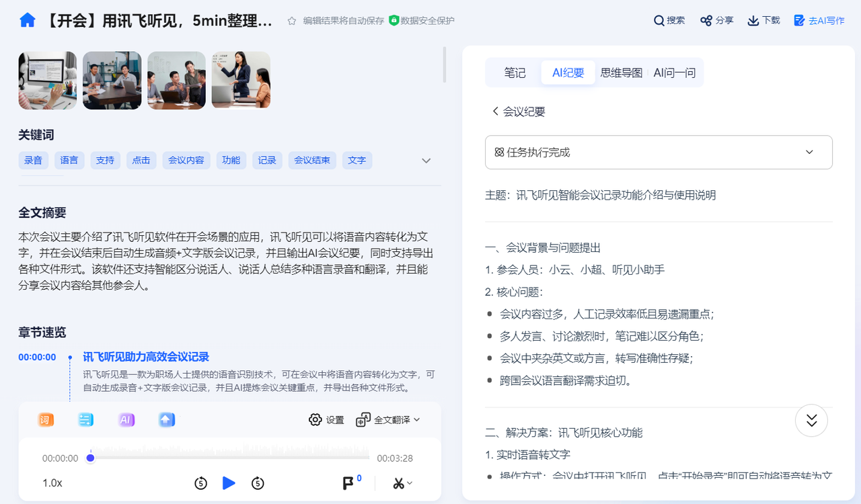The image size is (861, 504).
Task: Click the 章节速览 heading
Action: pos(42,332)
